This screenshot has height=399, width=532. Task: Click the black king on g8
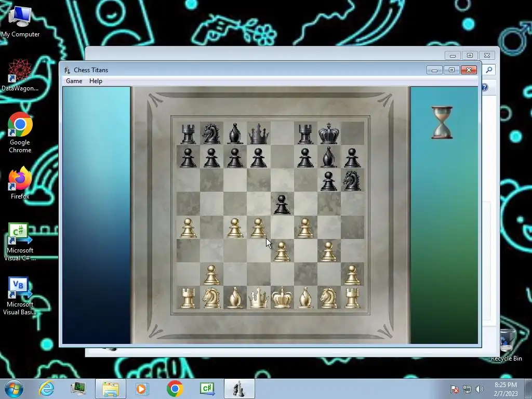tap(328, 134)
